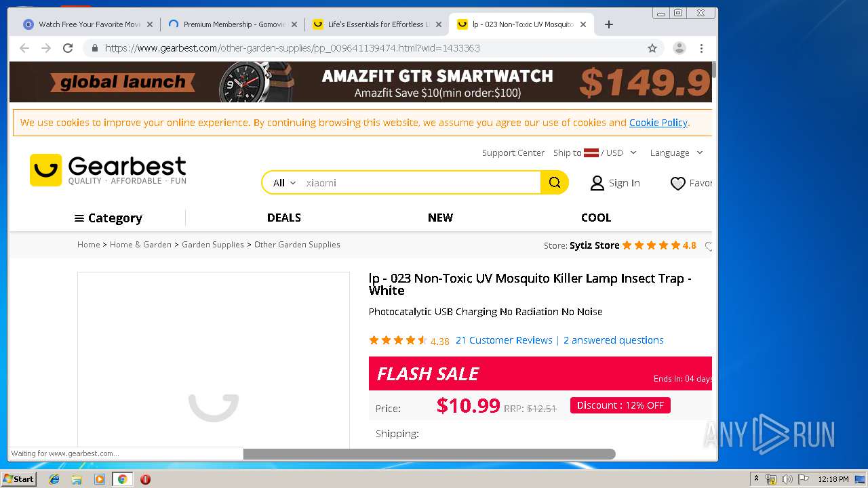Open the Chrome three-dot menu
This screenshot has width=868, height=488.
[701, 48]
